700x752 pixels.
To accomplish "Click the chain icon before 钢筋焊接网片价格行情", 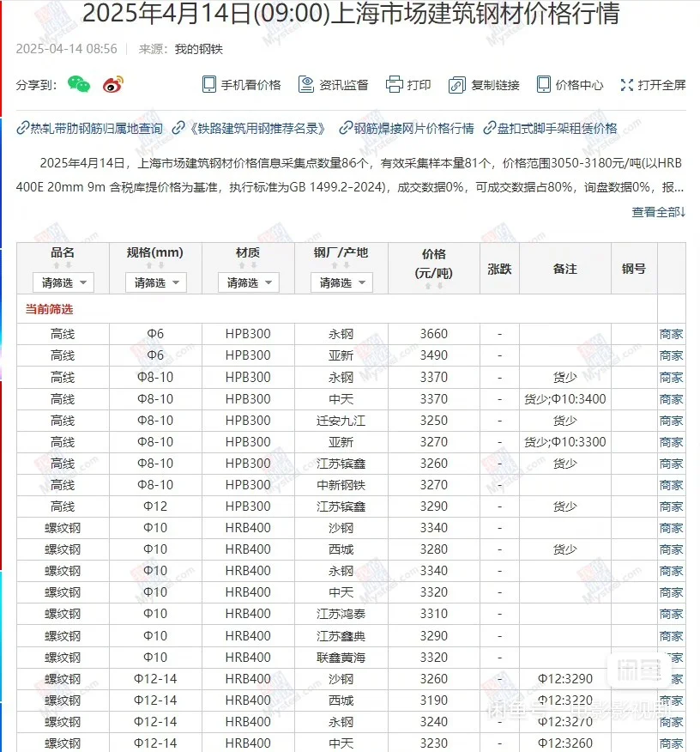I will point(344,127).
